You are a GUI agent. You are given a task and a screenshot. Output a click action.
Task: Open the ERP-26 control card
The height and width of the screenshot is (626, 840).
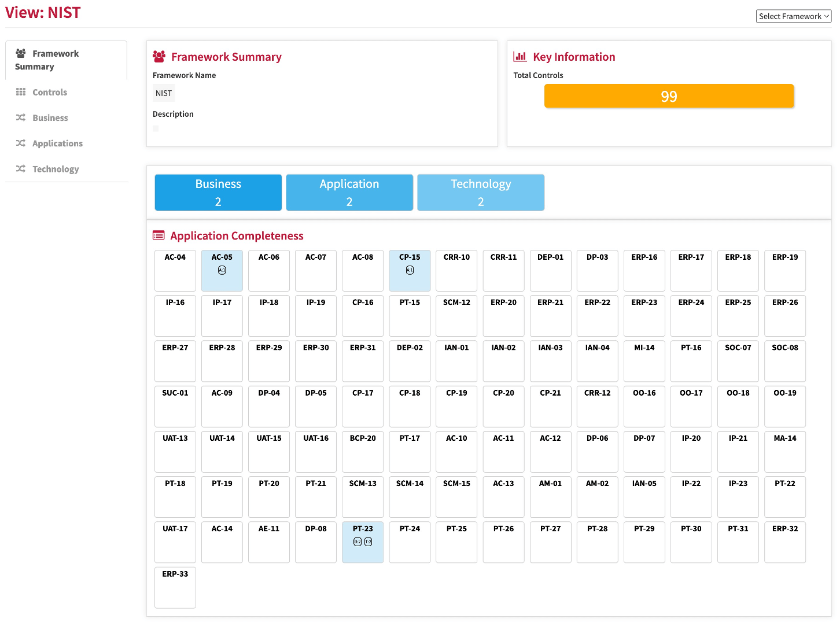(x=785, y=316)
